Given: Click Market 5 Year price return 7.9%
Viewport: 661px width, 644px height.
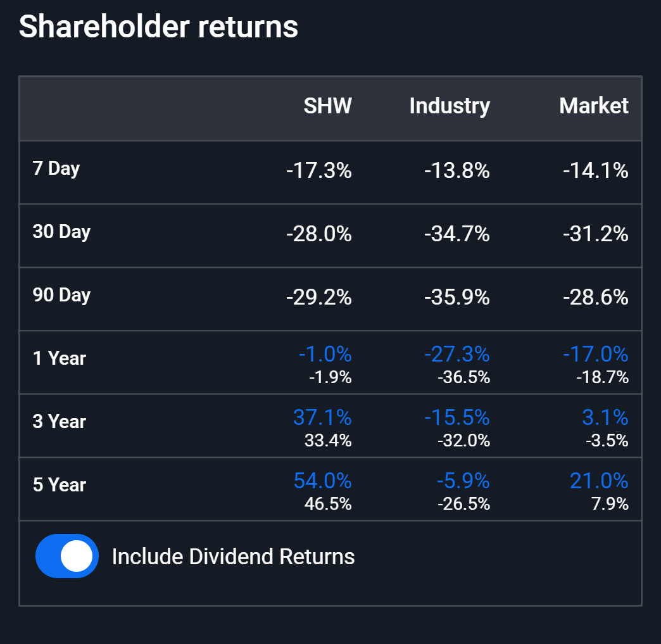Looking at the screenshot, I should tap(610, 504).
